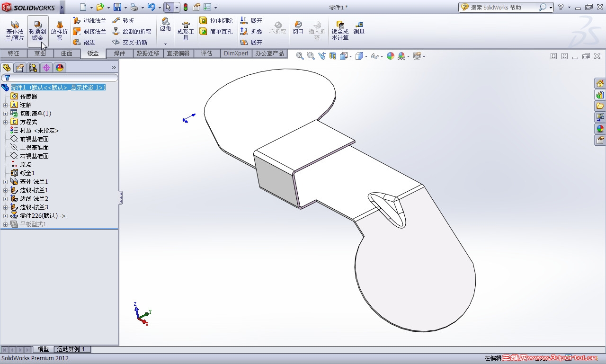Choose the 放样折弯 lofted bend tool
Image resolution: width=606 pixels, height=364 pixels.
point(60,31)
